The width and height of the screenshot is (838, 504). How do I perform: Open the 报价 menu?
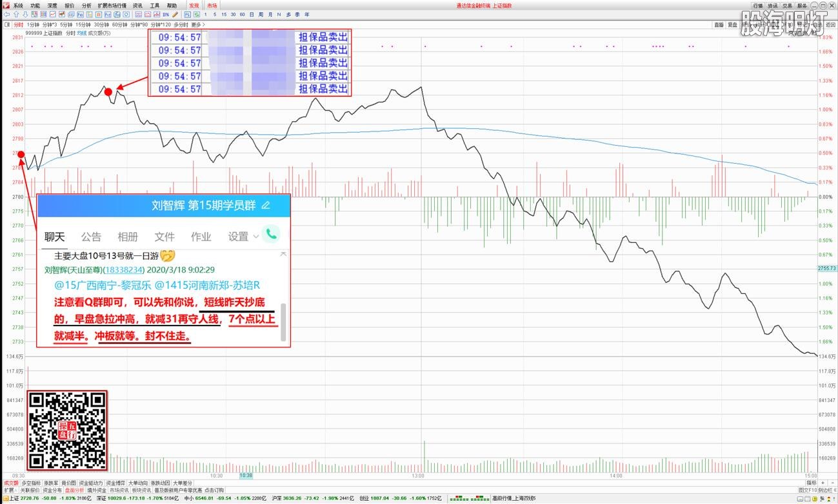[69, 5]
